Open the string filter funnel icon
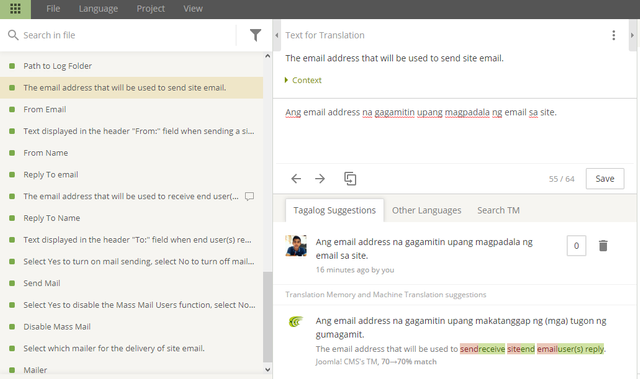 (255, 35)
